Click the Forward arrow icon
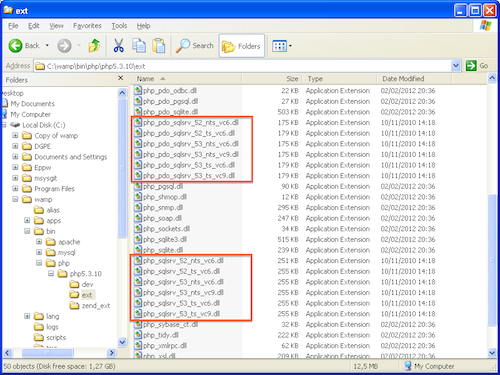The height and width of the screenshot is (375, 500). click(x=64, y=46)
